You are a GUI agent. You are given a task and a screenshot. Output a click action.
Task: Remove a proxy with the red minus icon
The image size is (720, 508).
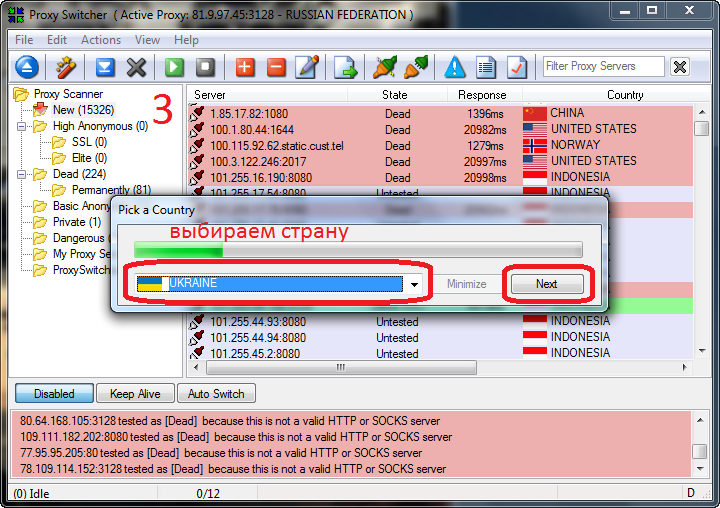(276, 68)
